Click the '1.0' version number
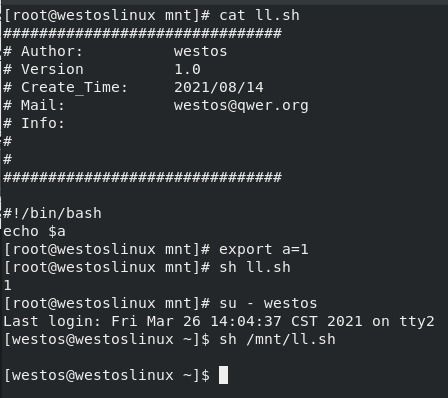448x398 pixels. tap(187, 69)
